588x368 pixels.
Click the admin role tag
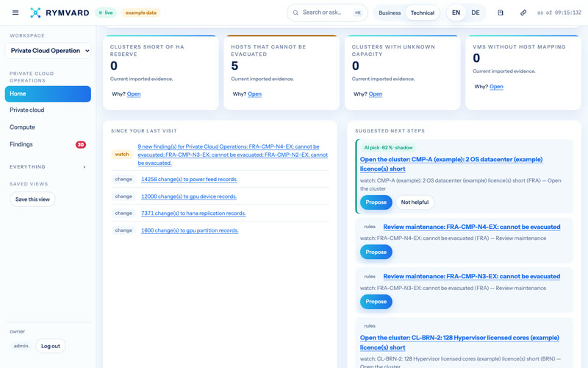21,346
